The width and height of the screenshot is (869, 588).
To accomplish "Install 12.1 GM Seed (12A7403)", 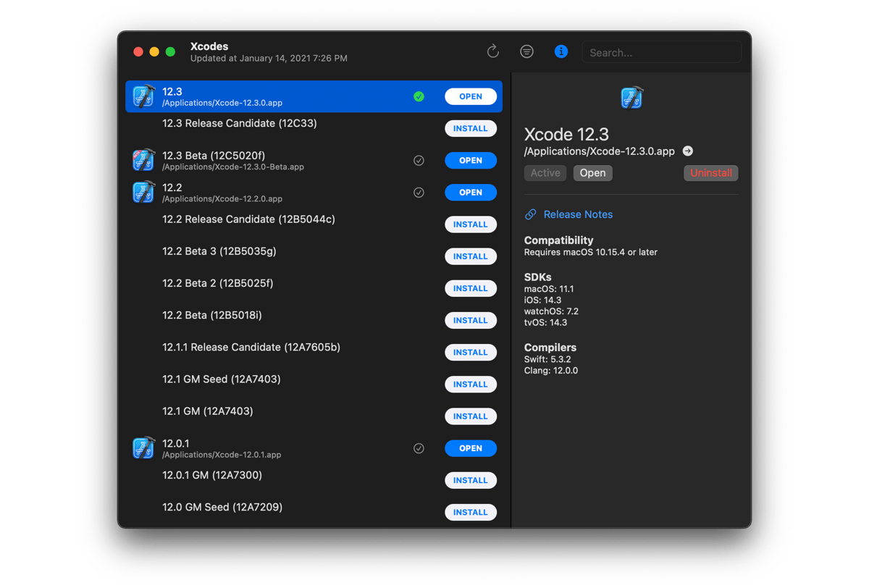I will coord(471,384).
